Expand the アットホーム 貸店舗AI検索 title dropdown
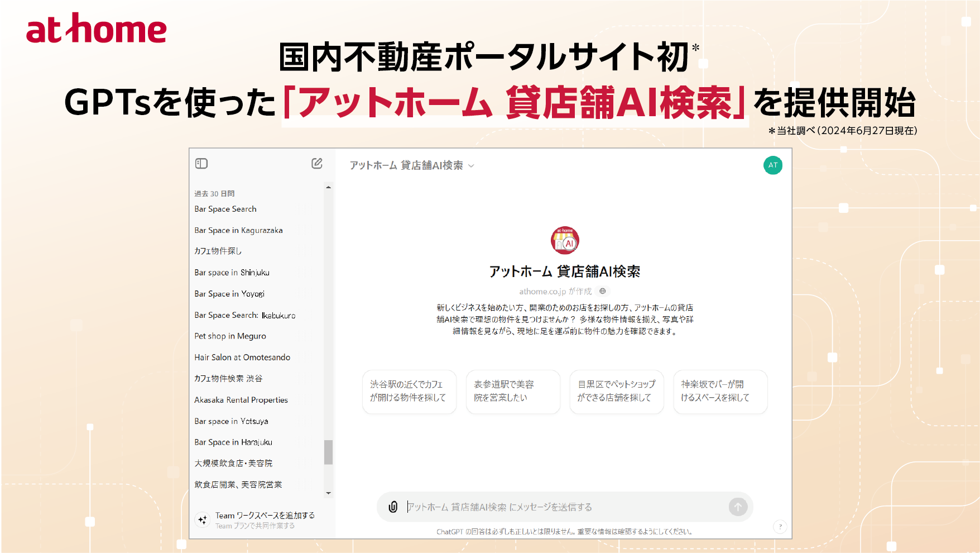980x553 pixels. [x=472, y=165]
